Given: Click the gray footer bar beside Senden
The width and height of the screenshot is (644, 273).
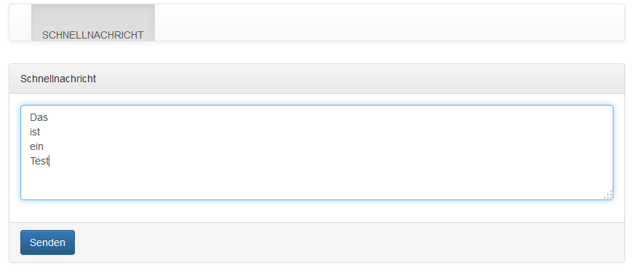Looking at the screenshot, I should pyautogui.click(x=349, y=242).
